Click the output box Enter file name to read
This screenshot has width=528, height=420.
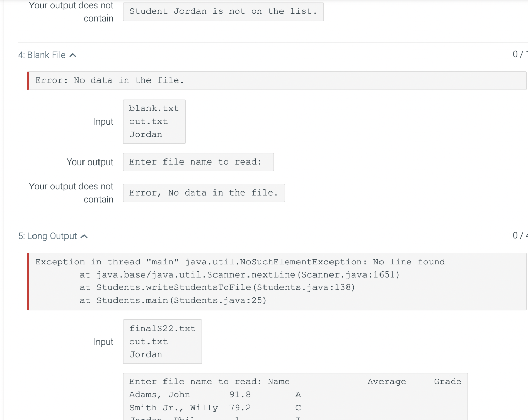pos(198,162)
